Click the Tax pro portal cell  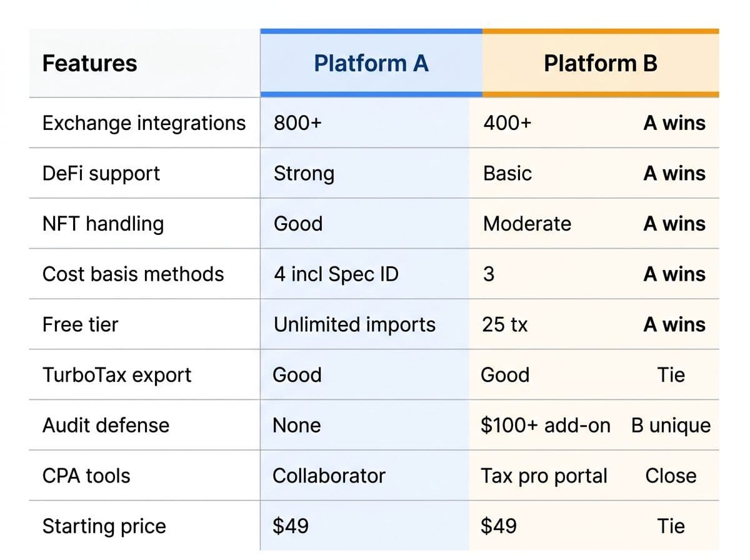tap(544, 476)
